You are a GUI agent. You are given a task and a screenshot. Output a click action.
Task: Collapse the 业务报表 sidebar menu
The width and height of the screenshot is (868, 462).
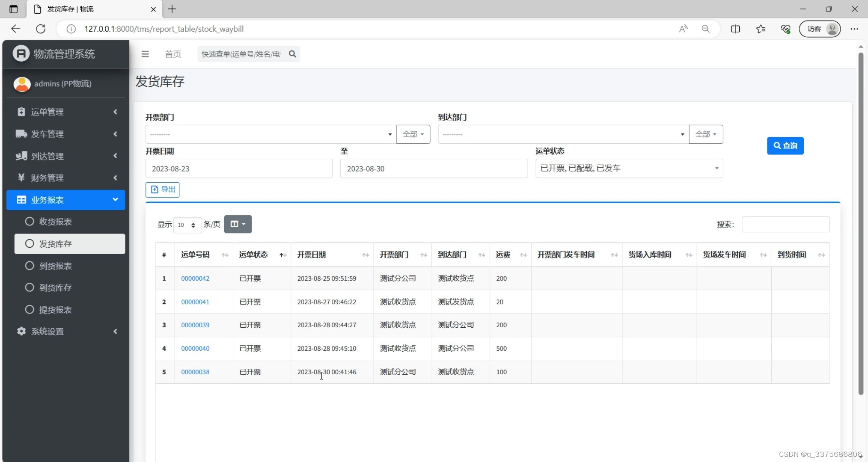65,200
